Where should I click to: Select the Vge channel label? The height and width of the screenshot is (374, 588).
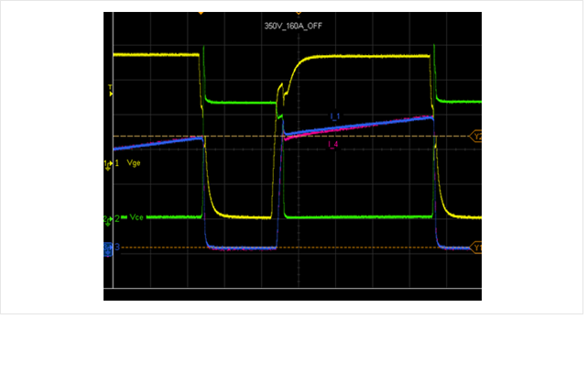pos(134,163)
